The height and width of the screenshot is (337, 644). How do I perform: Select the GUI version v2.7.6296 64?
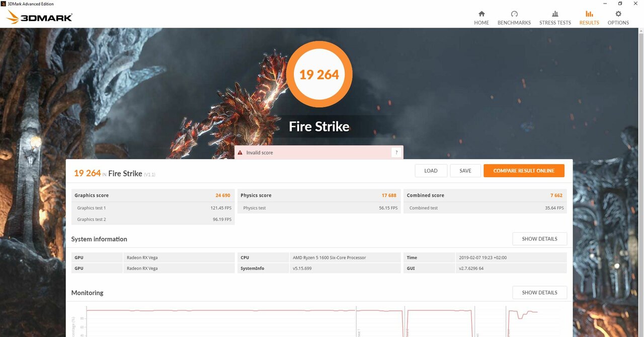pos(471,268)
